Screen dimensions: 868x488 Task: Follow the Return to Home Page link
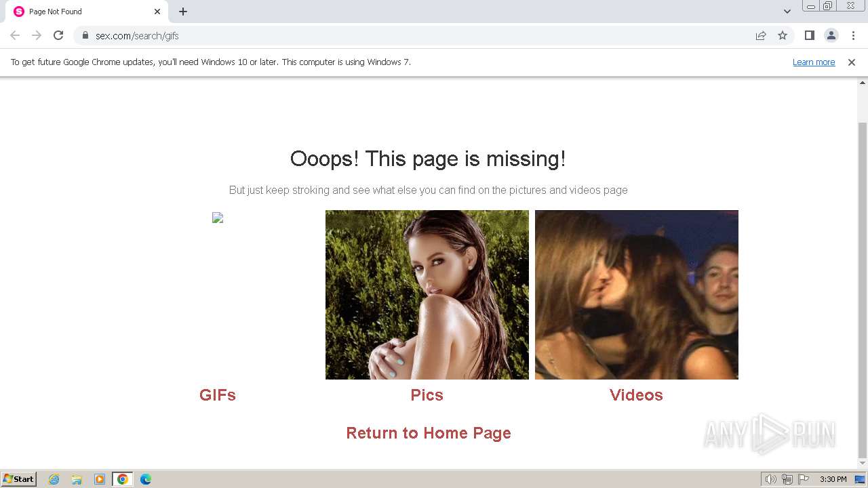pyautogui.click(x=429, y=433)
